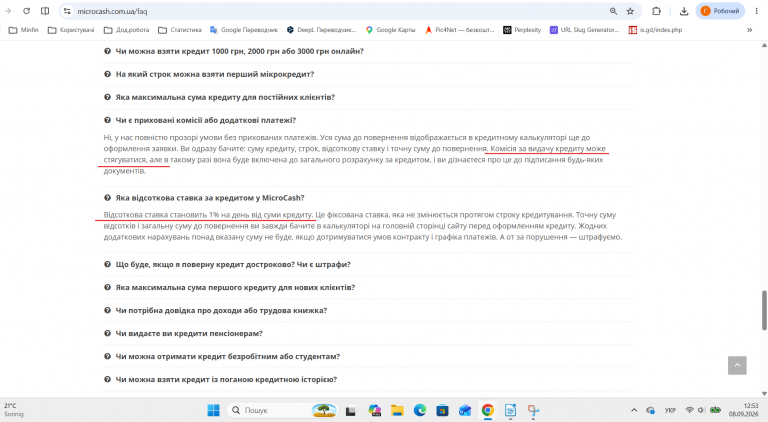Screen dimensions: 768x422
Task: Open site information icon in address bar
Action: [67, 11]
